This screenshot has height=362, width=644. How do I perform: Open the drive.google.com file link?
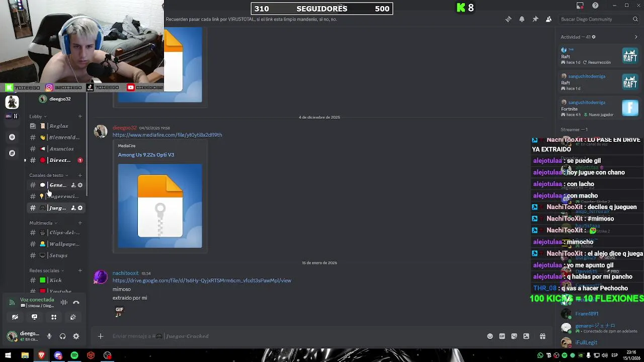coord(202,281)
